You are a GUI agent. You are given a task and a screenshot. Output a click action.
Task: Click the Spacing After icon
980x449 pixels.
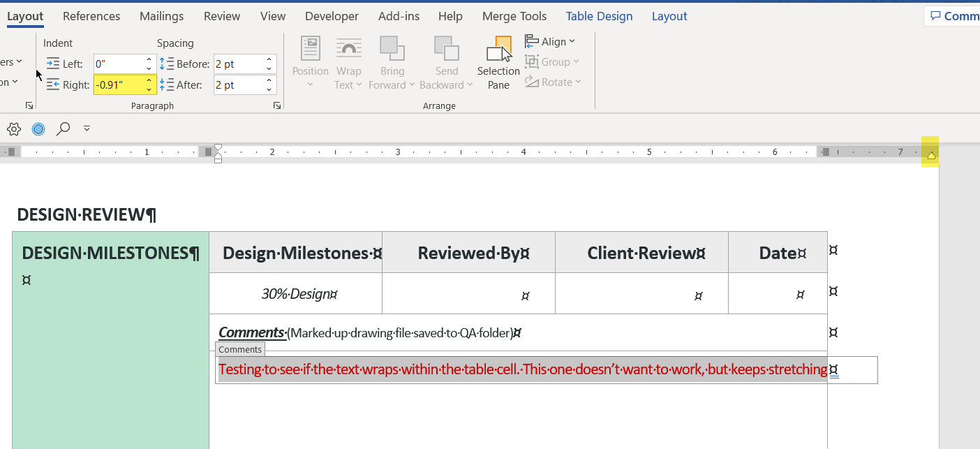(167, 84)
